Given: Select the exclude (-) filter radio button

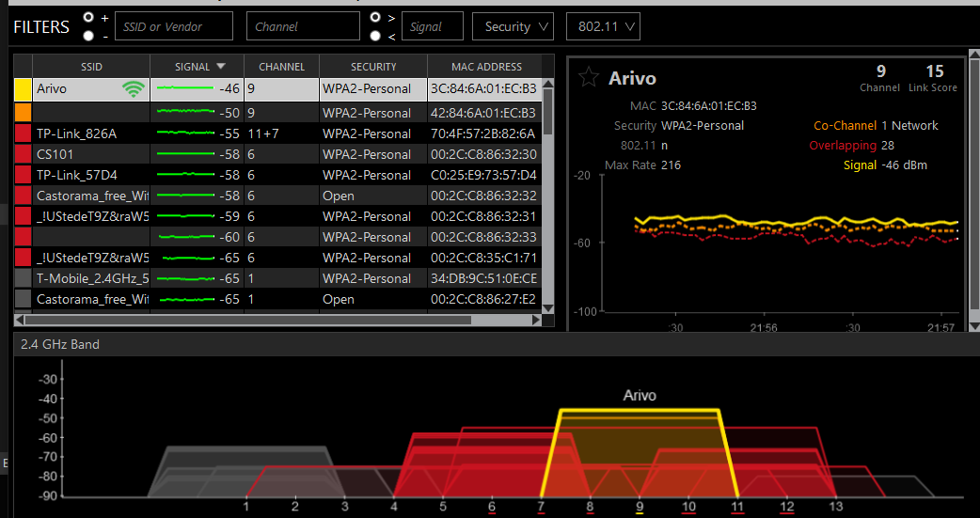Looking at the screenshot, I should click(x=88, y=37).
